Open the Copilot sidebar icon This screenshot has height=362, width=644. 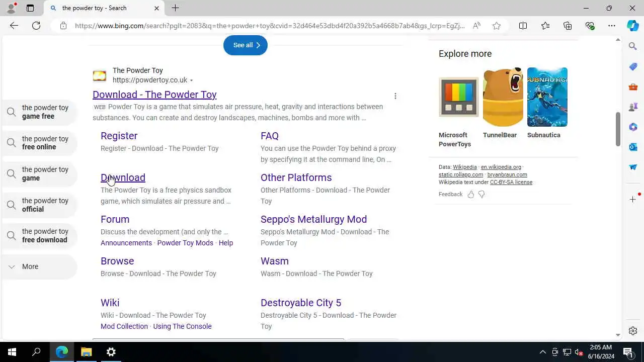tap(633, 26)
